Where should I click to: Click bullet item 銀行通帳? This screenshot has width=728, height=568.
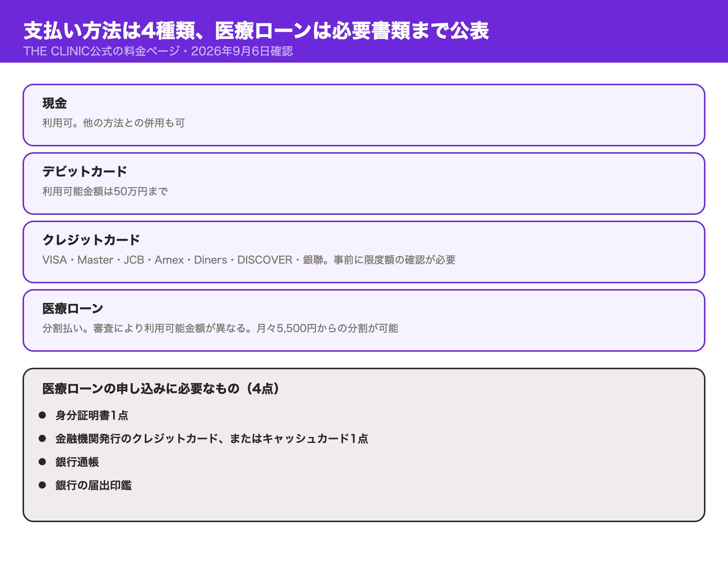click(77, 462)
